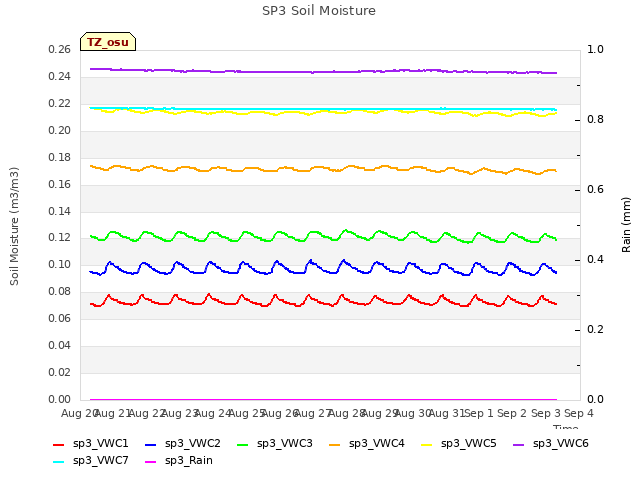Click the 0.14 left axis value

click(60, 211)
